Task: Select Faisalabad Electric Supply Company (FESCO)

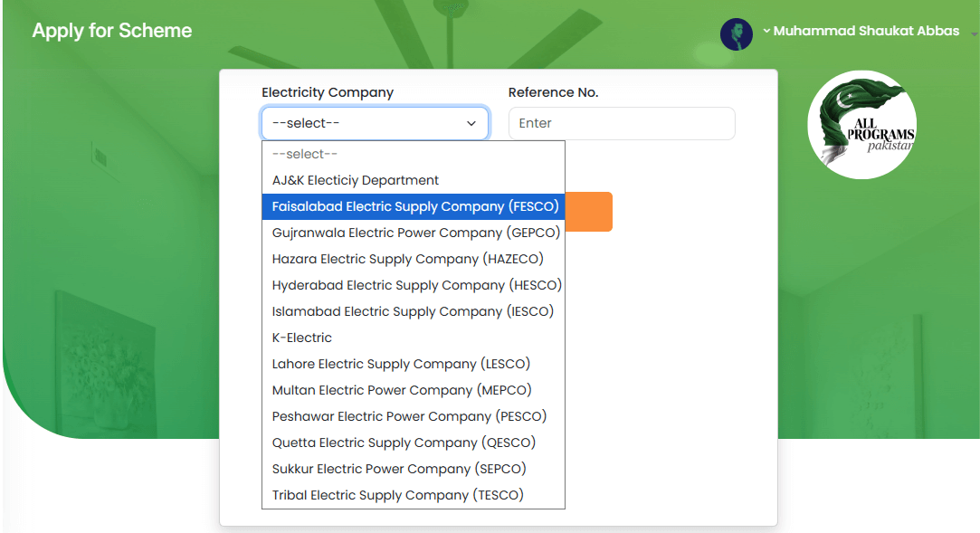Action: click(414, 207)
